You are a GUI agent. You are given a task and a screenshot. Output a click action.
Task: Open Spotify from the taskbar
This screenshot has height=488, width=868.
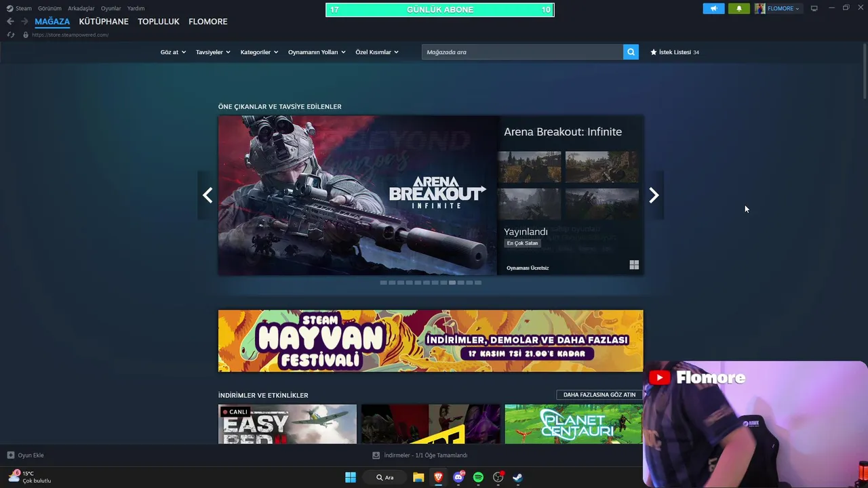point(478,477)
